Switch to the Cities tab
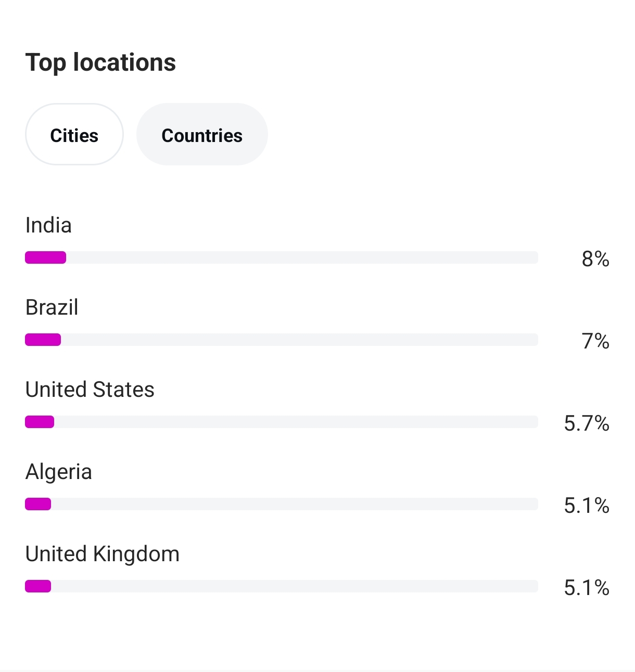 pyautogui.click(x=74, y=135)
